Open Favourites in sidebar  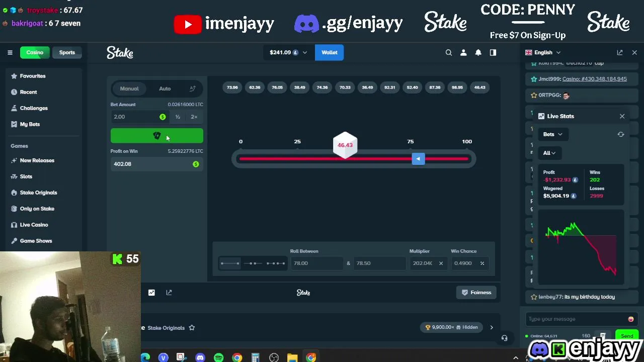[33, 76]
